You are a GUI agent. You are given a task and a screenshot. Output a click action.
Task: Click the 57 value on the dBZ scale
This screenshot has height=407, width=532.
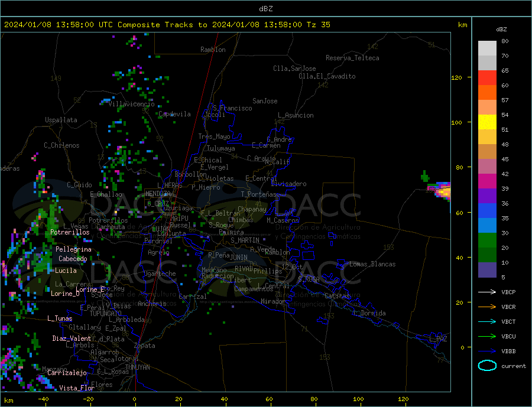505,100
